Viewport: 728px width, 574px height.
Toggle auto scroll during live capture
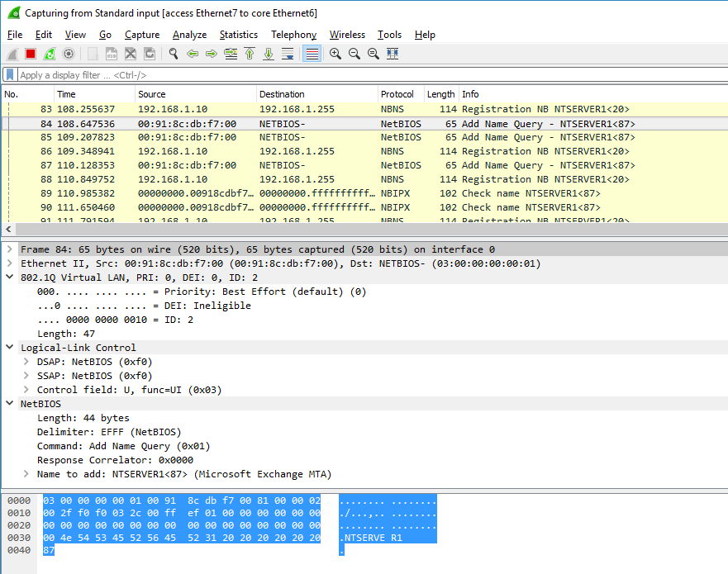[288, 54]
